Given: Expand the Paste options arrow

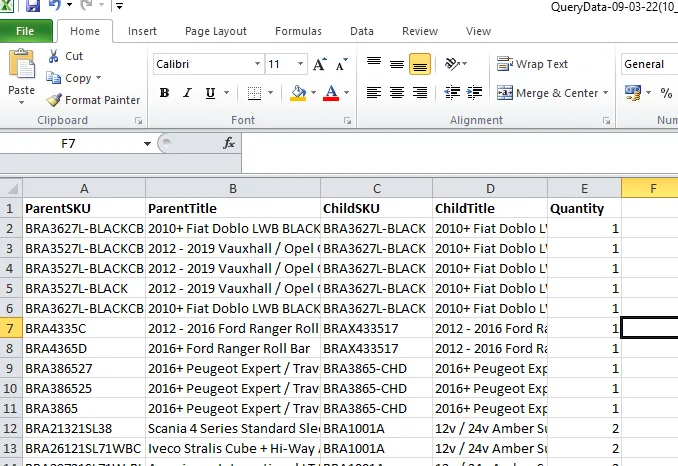Looking at the screenshot, I should click(x=21, y=102).
